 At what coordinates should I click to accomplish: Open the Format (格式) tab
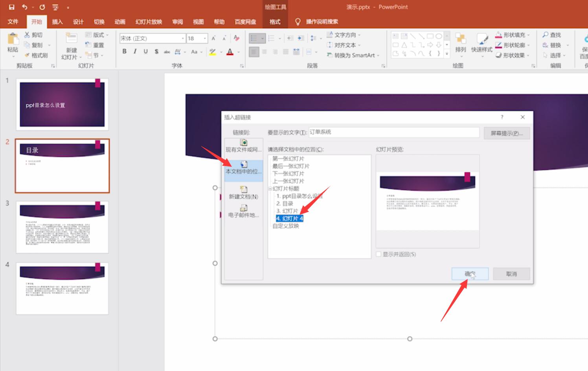point(275,22)
